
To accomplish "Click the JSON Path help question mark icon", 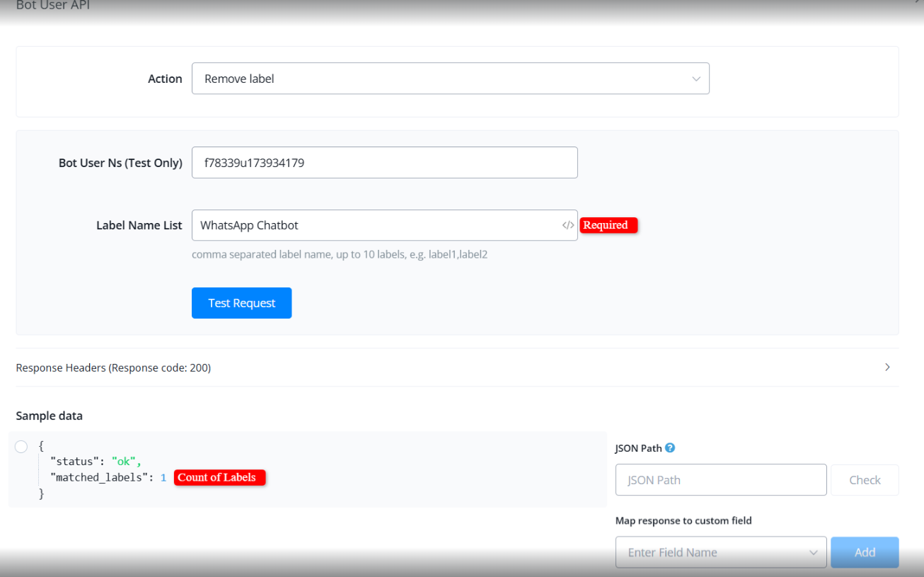I will (x=670, y=447).
